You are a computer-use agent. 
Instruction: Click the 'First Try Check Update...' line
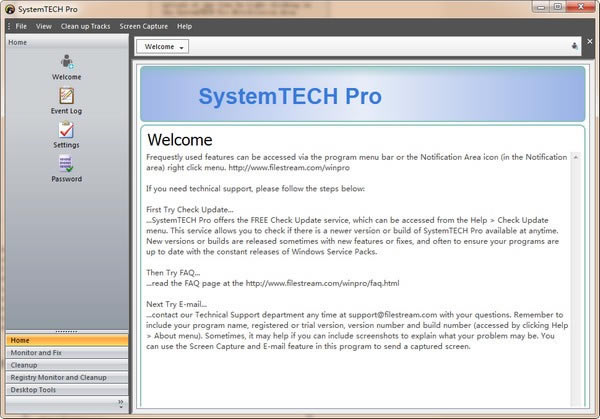click(190, 210)
